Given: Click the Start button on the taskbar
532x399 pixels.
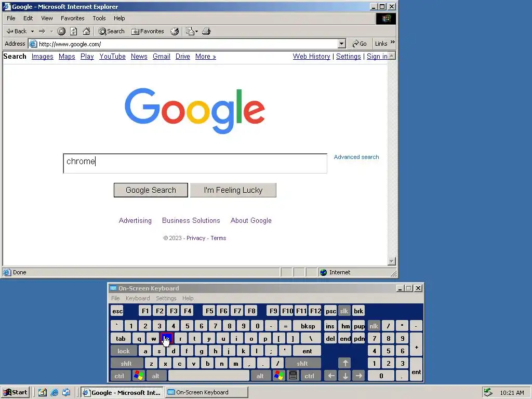Looking at the screenshot, I should [x=16, y=392].
